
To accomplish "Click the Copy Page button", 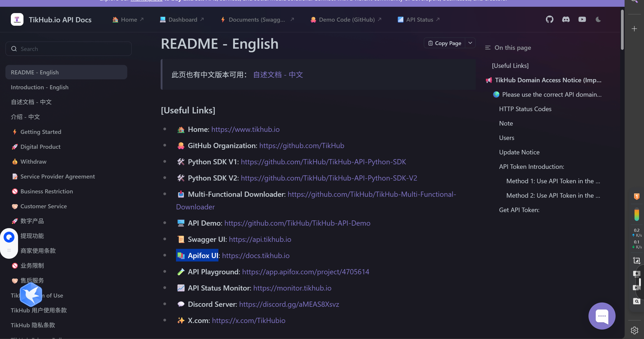I will coord(445,43).
